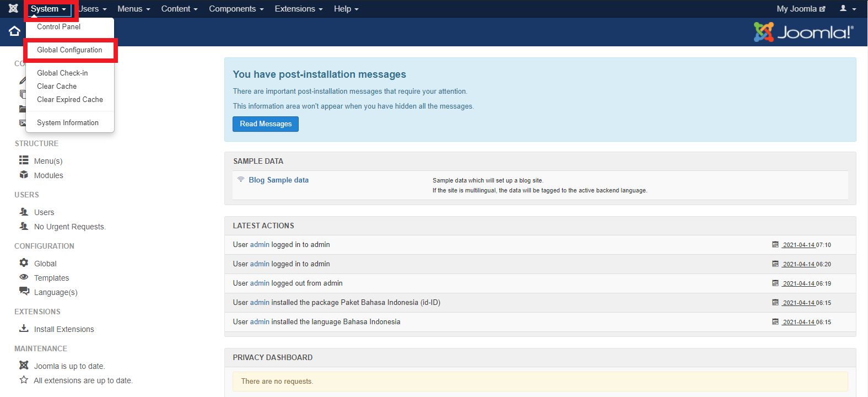
Task: Click All extensions are up to date link
Action: pyautogui.click(x=83, y=380)
